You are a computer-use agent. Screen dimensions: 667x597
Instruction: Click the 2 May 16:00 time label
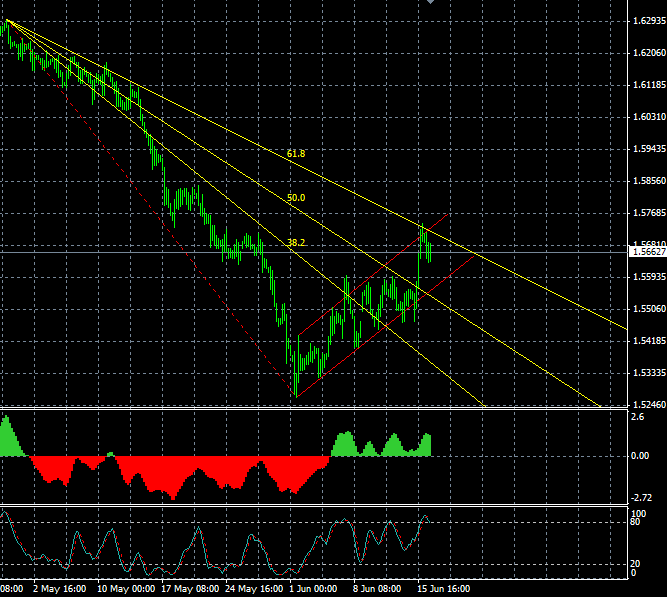click(60, 589)
